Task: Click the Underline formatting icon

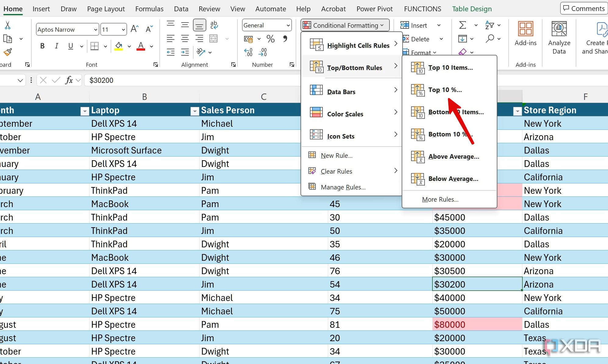Action: pos(70,47)
